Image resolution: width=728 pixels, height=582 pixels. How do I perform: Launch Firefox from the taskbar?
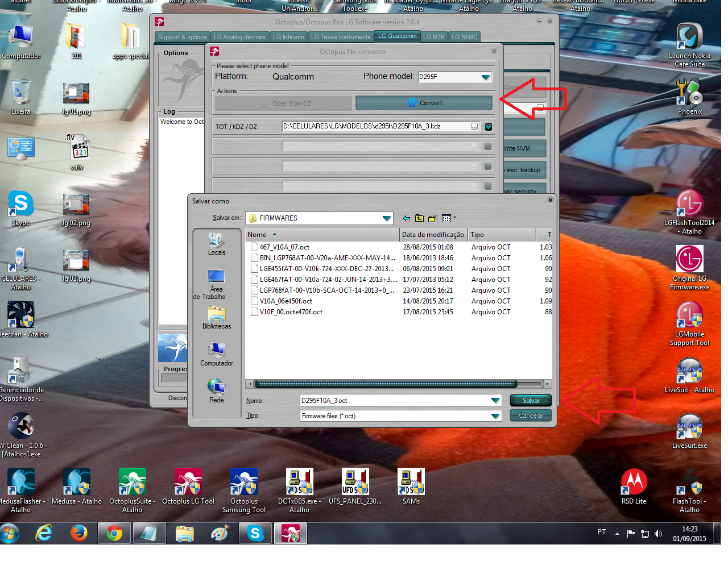[79, 533]
